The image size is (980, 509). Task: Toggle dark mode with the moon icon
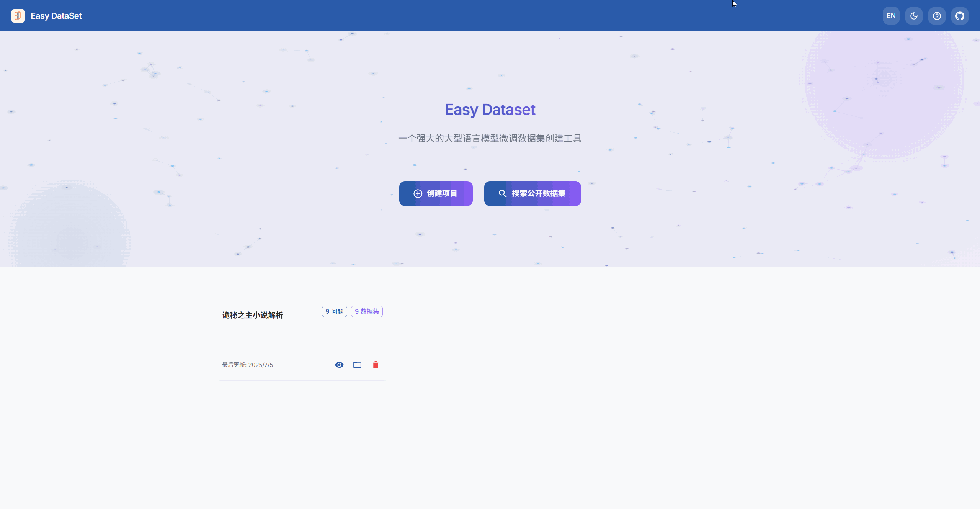coord(914,16)
